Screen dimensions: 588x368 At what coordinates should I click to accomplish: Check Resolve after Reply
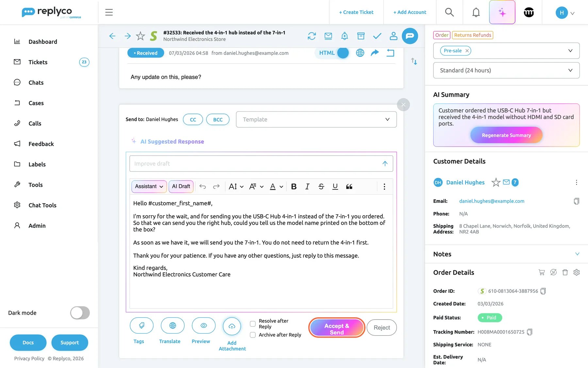(253, 324)
